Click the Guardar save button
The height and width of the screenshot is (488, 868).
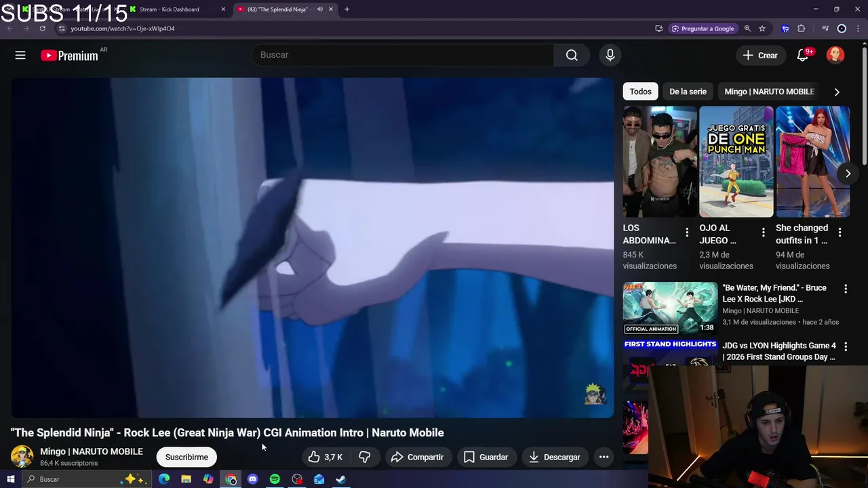pyautogui.click(x=486, y=457)
